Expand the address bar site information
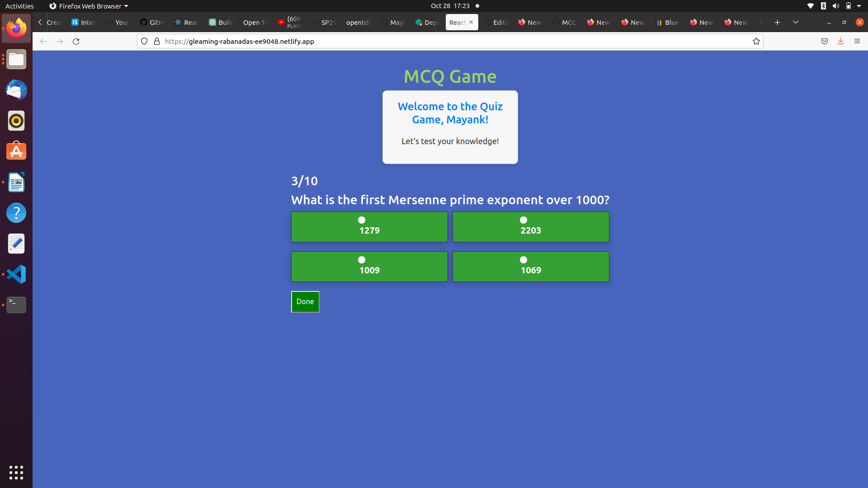Viewport: 868px width, 488px height. tap(157, 41)
